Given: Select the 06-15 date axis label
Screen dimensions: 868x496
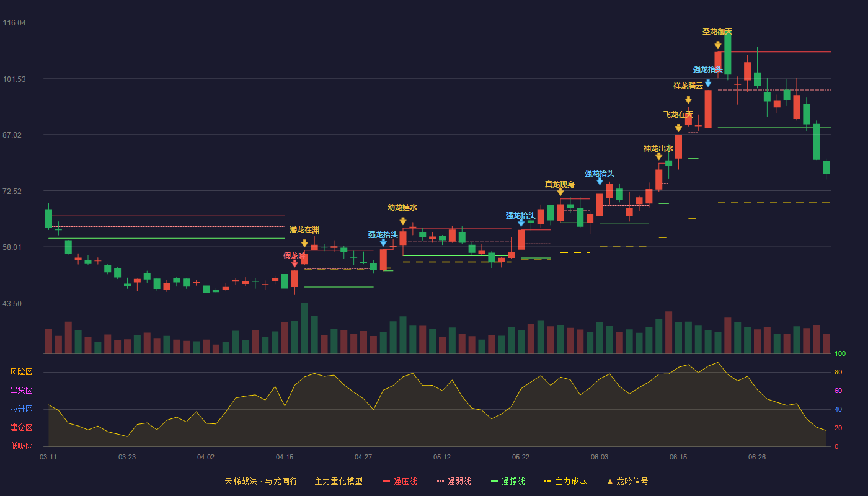Looking at the screenshot, I should click(x=678, y=457).
